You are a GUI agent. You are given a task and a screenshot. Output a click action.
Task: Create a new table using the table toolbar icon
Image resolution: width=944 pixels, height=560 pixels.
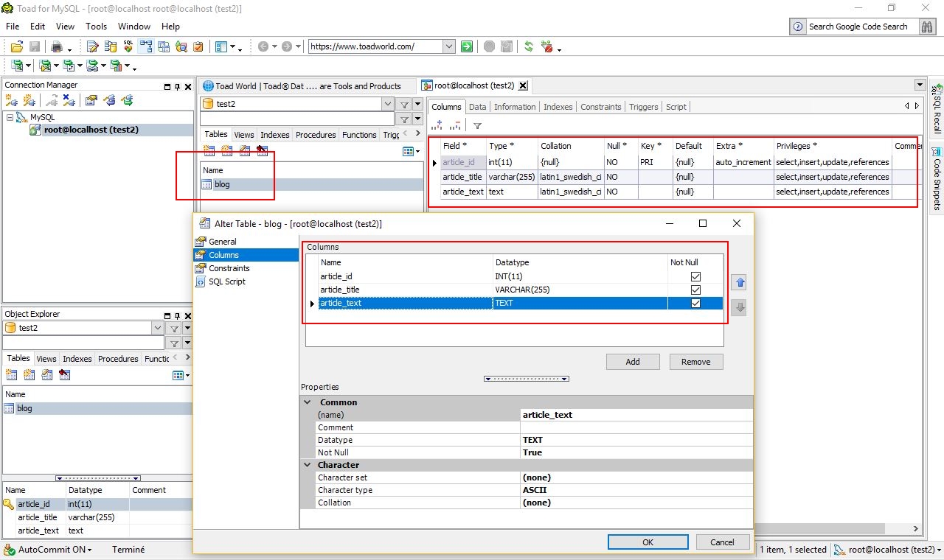point(209,150)
